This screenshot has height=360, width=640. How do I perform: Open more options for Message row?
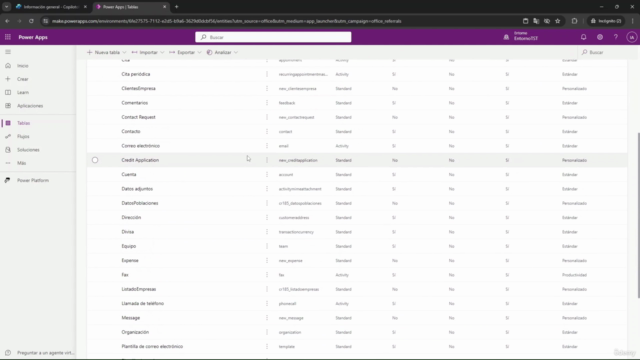coord(267,318)
